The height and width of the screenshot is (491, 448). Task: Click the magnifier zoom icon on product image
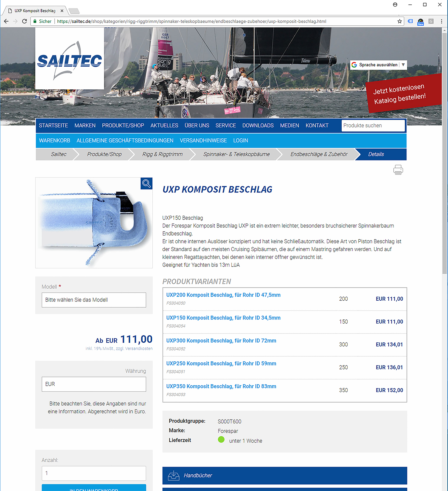(146, 183)
